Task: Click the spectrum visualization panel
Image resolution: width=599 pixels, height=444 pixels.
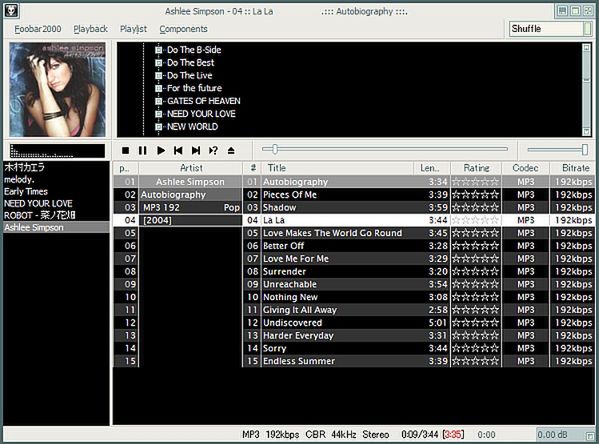Action: click(57, 151)
